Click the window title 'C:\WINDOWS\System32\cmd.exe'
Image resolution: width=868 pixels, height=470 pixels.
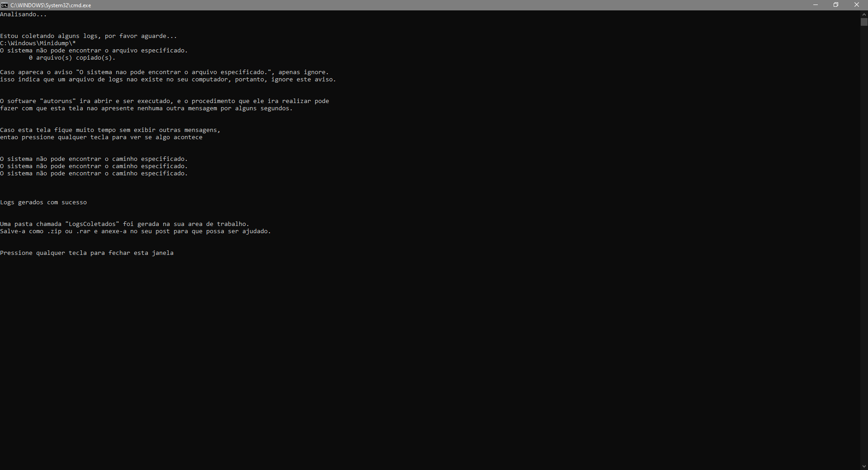point(51,5)
